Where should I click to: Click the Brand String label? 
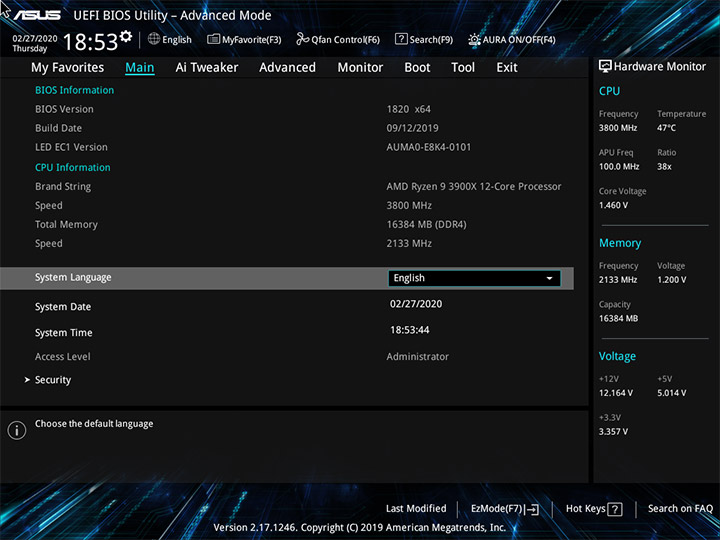point(63,187)
